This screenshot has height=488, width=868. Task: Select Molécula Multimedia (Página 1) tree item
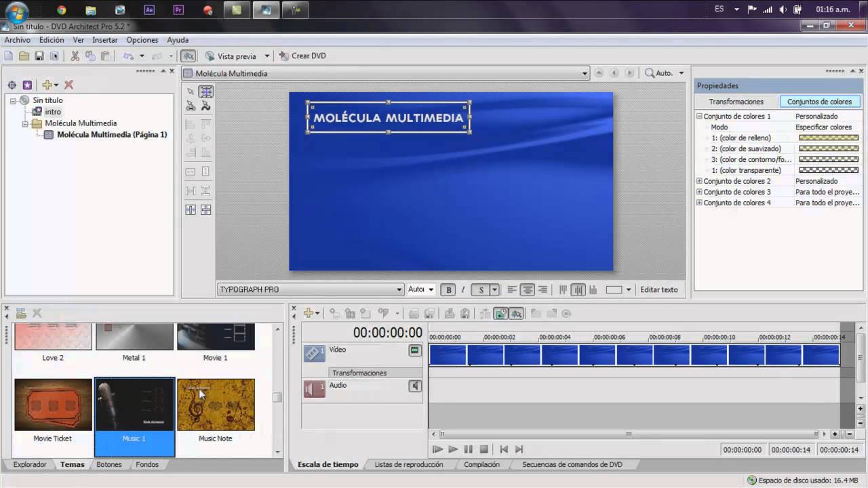[x=112, y=135]
